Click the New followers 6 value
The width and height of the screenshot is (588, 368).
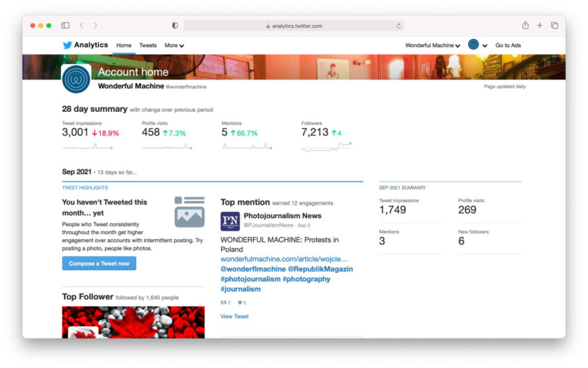[462, 241]
